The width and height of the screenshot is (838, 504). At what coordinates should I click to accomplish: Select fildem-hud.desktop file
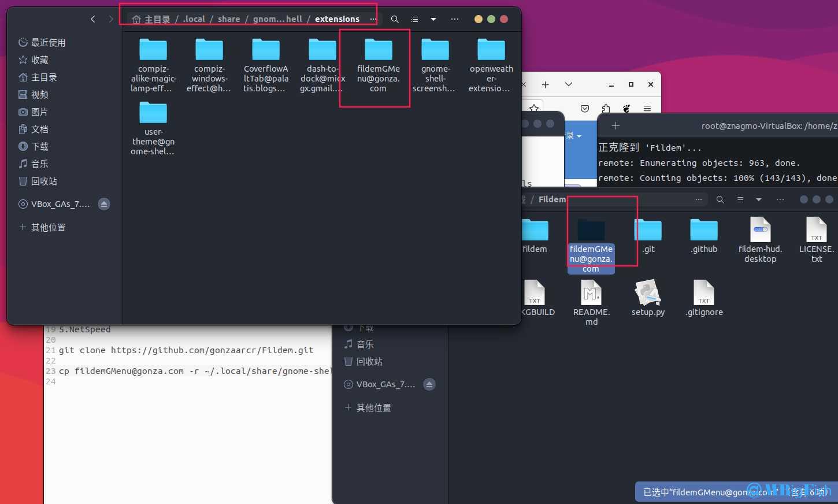point(760,240)
